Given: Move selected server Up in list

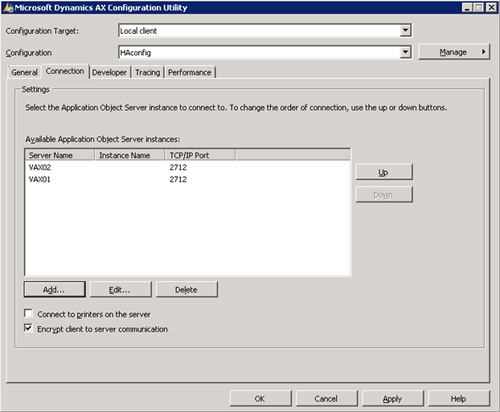Looking at the screenshot, I should tap(384, 172).
